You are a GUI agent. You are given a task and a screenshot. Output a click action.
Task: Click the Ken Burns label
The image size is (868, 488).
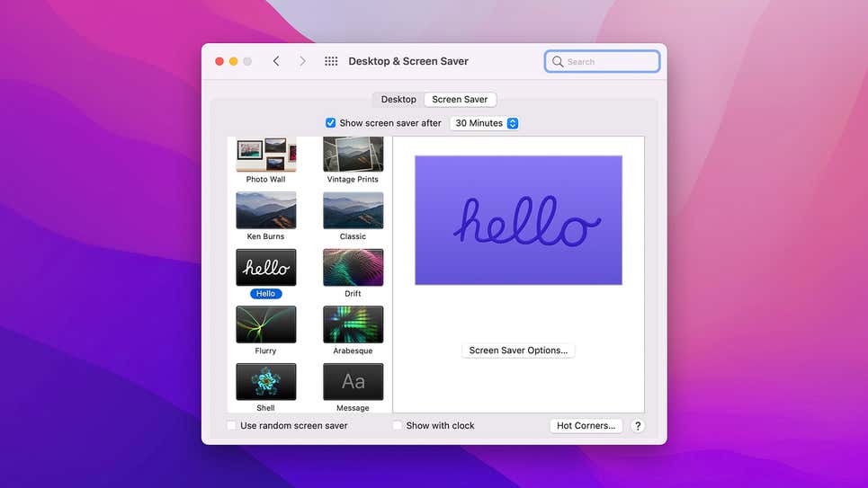point(265,236)
